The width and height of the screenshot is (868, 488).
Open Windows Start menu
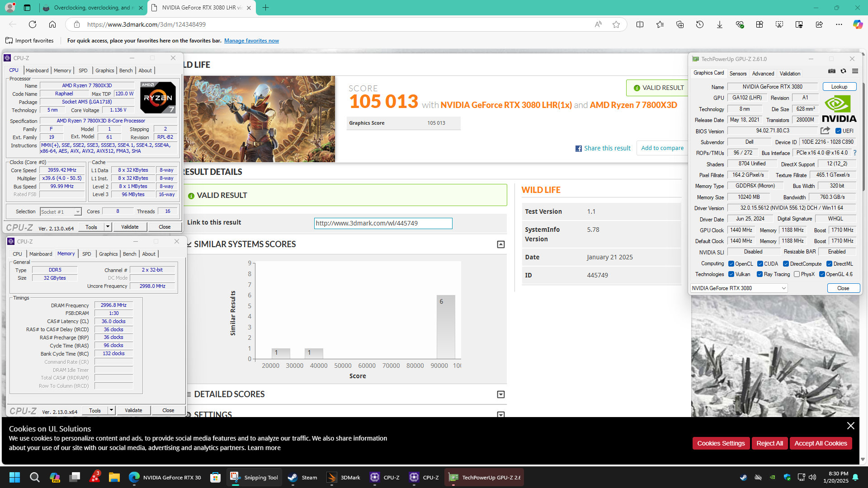14,477
